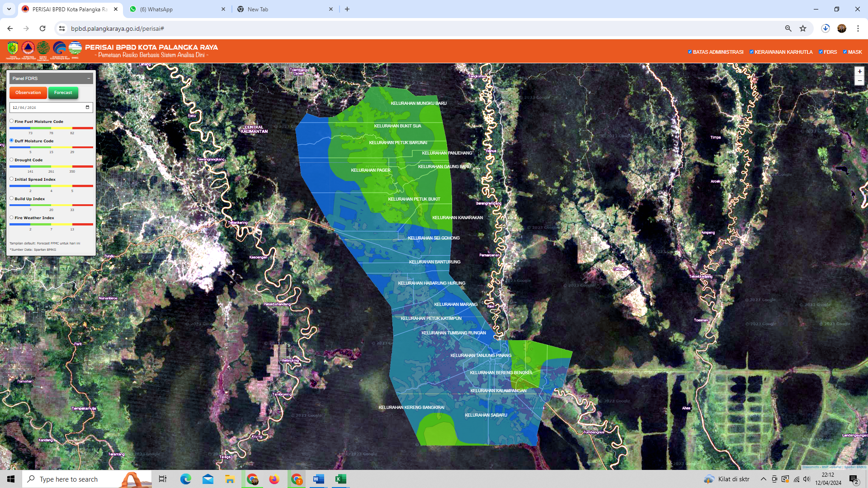Viewport: 868px width, 488px height.
Task: Zoom out on the map
Action: pyautogui.click(x=859, y=80)
